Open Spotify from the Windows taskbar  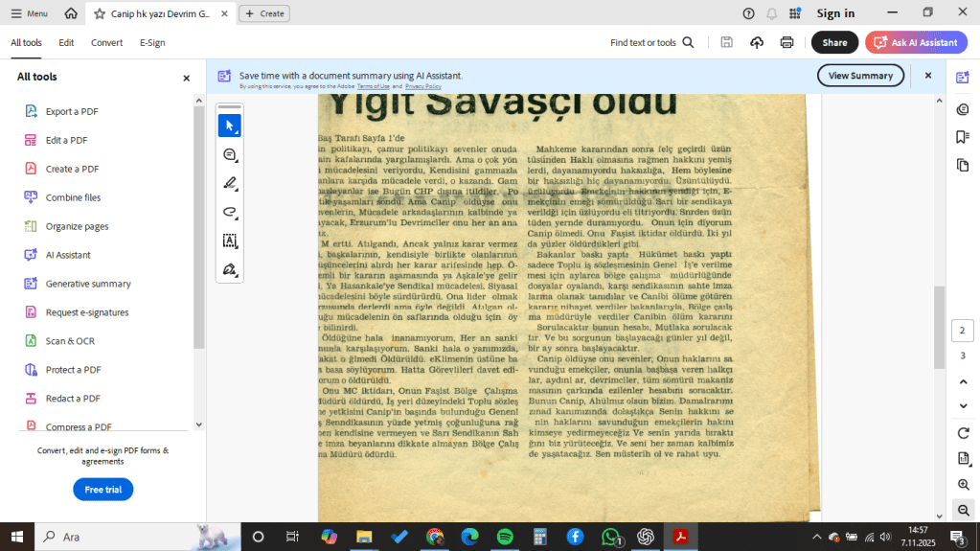[505, 537]
